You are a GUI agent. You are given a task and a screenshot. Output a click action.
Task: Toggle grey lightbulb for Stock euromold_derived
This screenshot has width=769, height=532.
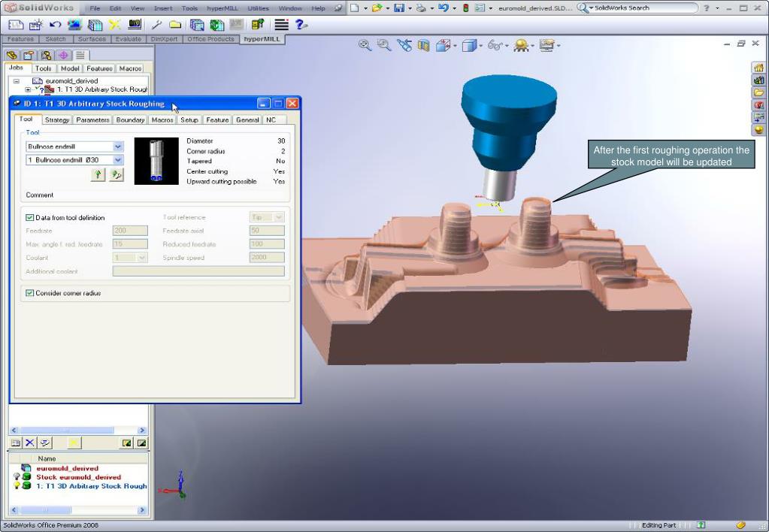(17, 476)
